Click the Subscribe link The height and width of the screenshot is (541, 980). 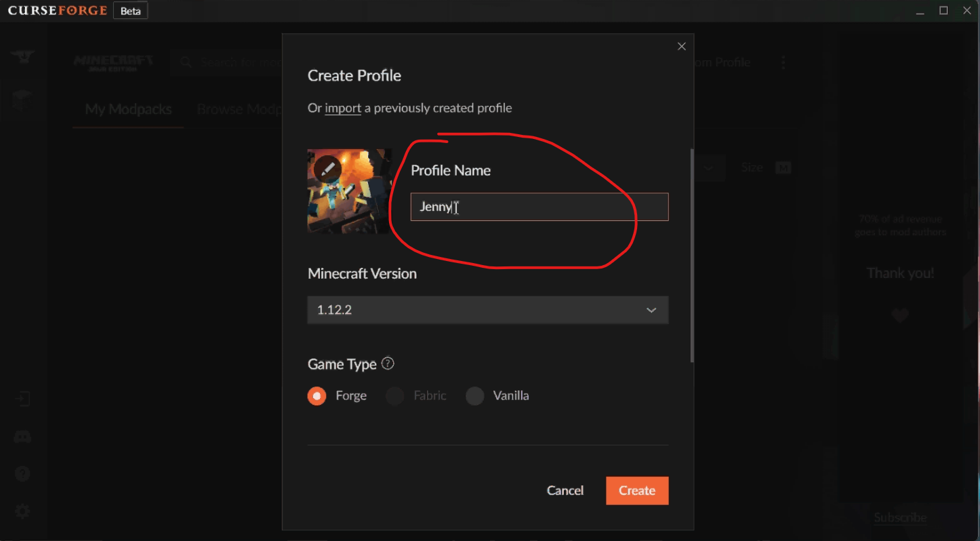pos(900,517)
